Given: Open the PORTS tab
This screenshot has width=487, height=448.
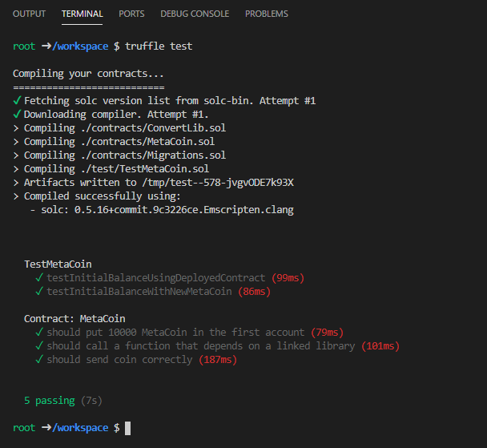Looking at the screenshot, I should pyautogui.click(x=131, y=14).
